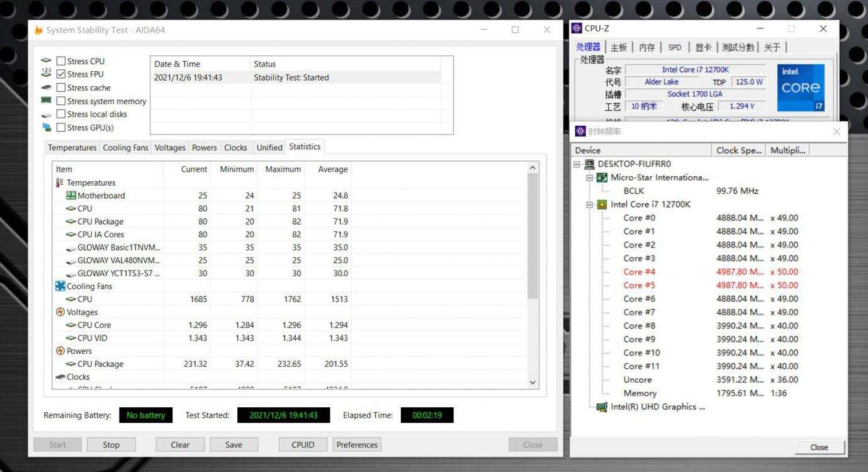Click the DESKTOP-FIUFRR0 computer icon
This screenshot has width=868, height=472.
(x=590, y=164)
